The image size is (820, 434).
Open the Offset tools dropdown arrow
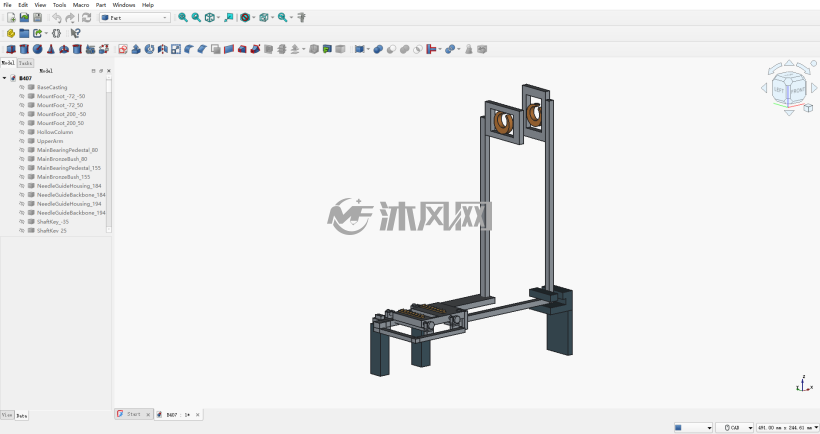click(303, 49)
